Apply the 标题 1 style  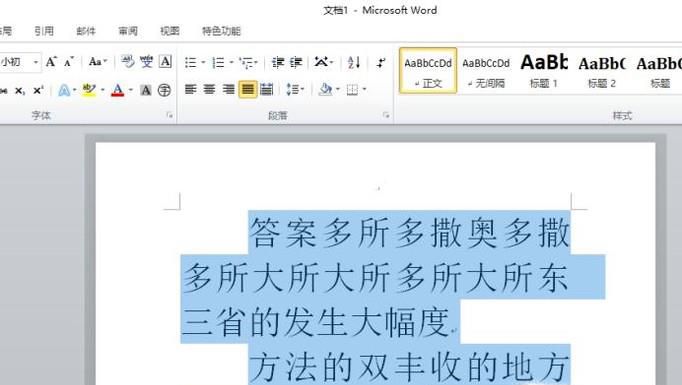pos(544,70)
